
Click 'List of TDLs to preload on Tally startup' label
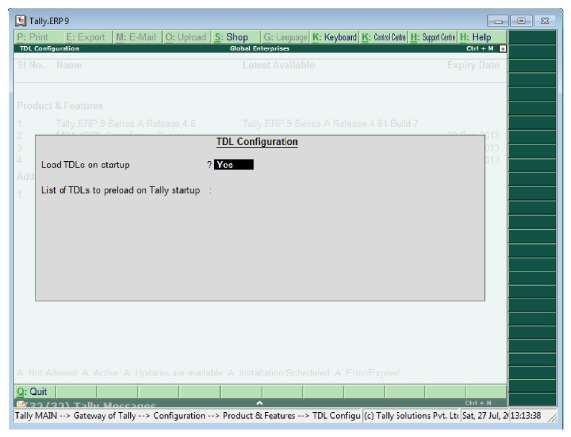tap(121, 190)
